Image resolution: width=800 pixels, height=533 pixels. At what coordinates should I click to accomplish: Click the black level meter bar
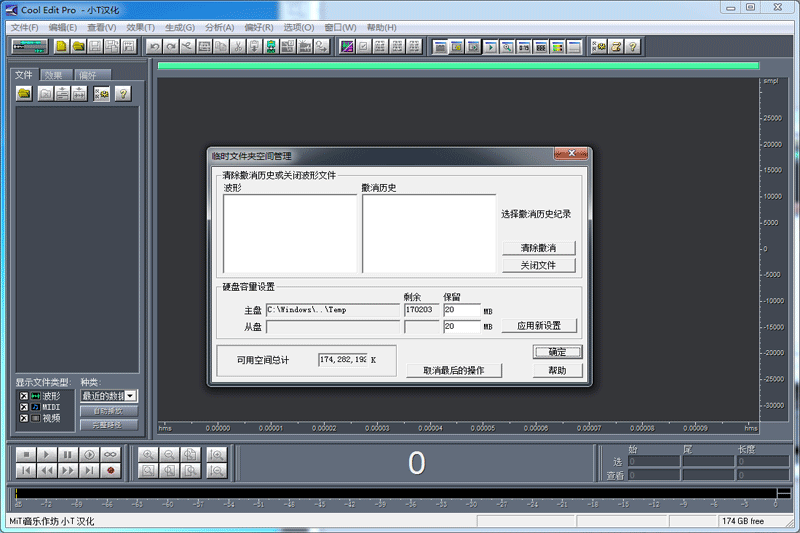tap(396, 493)
